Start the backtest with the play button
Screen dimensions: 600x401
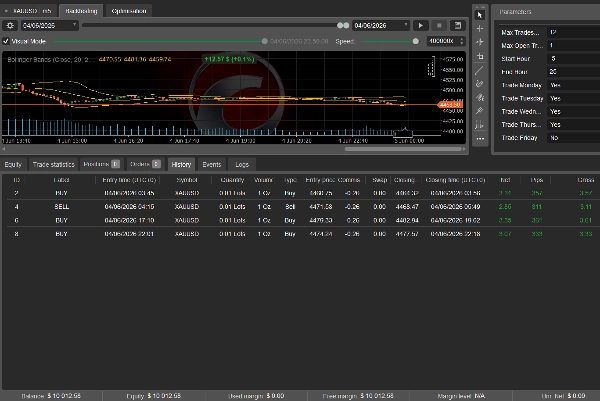click(421, 26)
